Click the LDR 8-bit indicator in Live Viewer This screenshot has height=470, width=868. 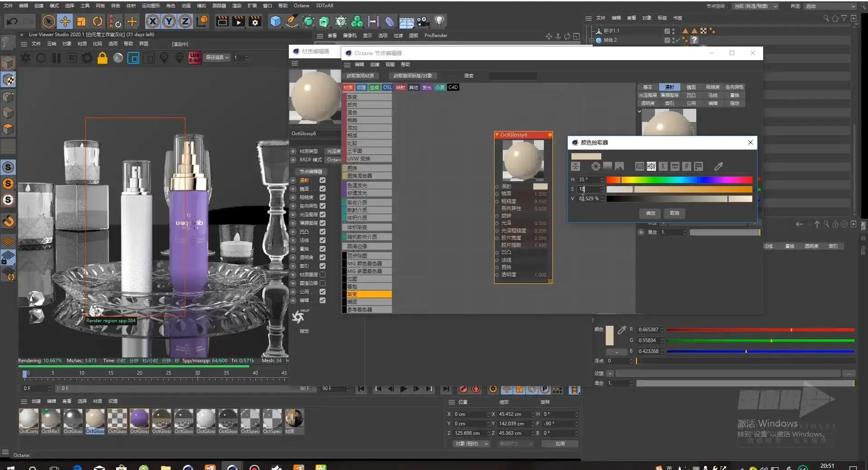click(194, 57)
